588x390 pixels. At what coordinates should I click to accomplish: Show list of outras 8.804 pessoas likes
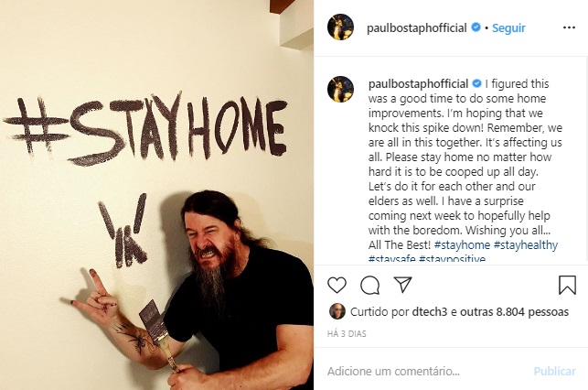coord(515,311)
